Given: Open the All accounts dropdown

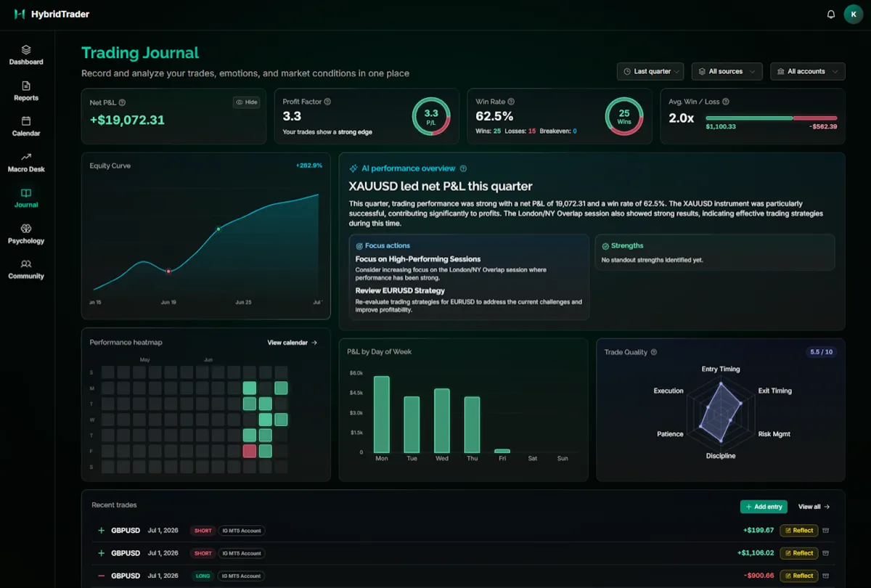Looking at the screenshot, I should 808,71.
